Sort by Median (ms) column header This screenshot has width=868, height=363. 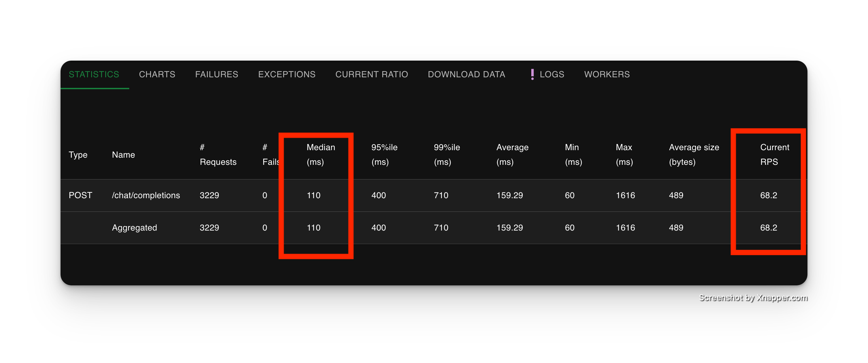320,155
